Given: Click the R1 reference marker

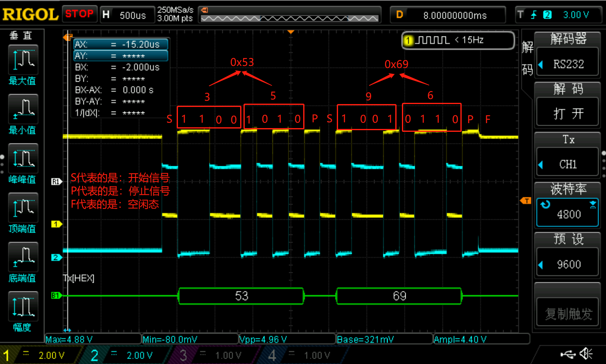Looking at the screenshot, I should pyautogui.click(x=56, y=182).
